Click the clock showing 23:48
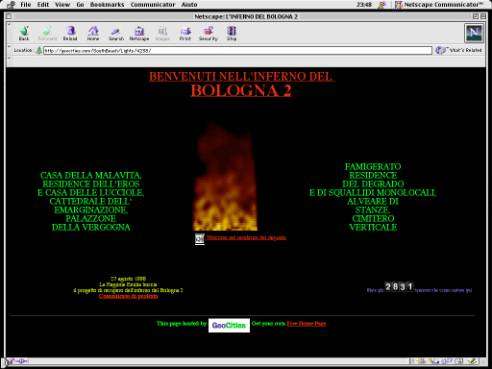 pos(364,5)
